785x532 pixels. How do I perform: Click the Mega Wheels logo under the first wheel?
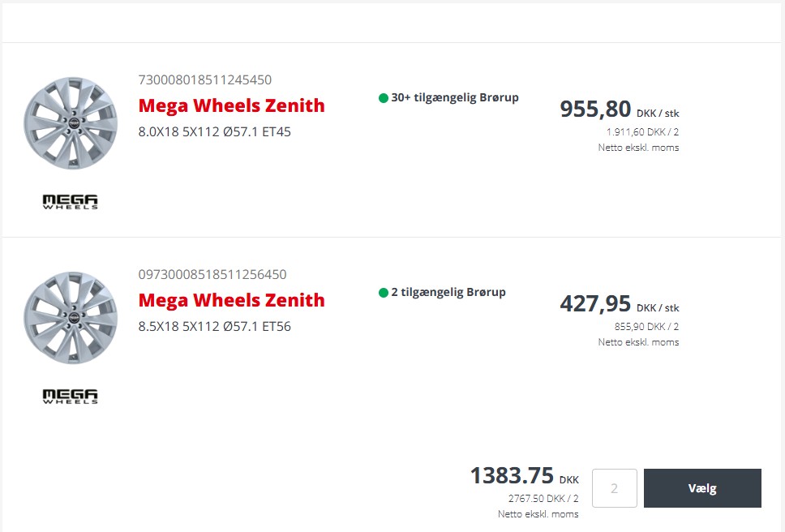pyautogui.click(x=70, y=202)
